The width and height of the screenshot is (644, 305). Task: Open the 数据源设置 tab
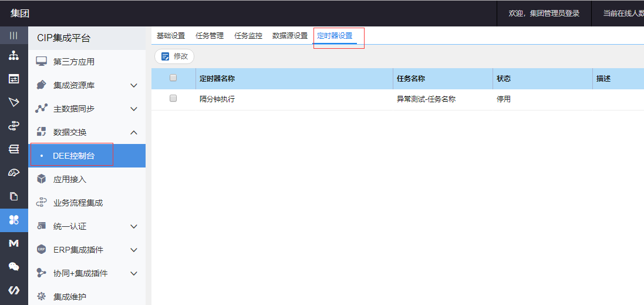coord(290,36)
